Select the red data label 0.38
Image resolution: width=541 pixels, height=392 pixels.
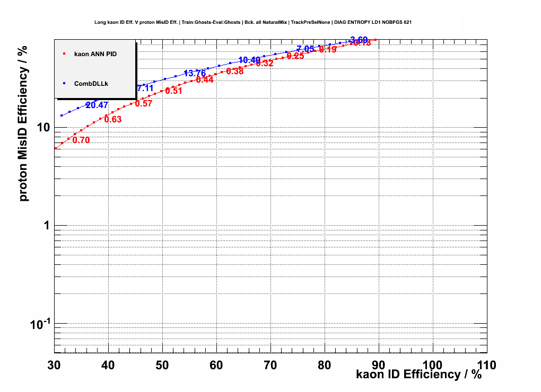(235, 72)
